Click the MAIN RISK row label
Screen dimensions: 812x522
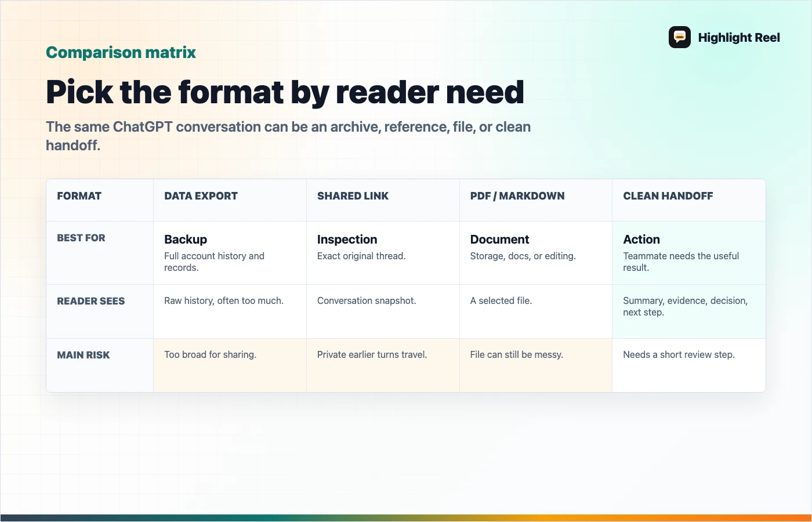(x=84, y=355)
